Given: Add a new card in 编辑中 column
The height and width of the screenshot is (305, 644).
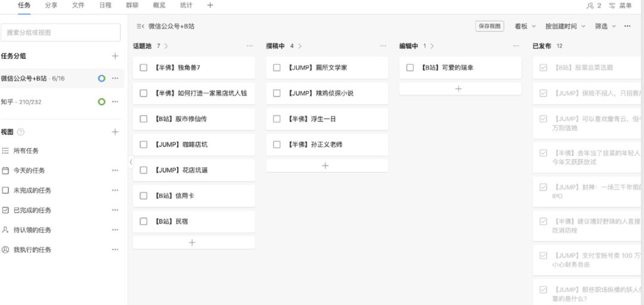Looking at the screenshot, I should pyautogui.click(x=458, y=89).
